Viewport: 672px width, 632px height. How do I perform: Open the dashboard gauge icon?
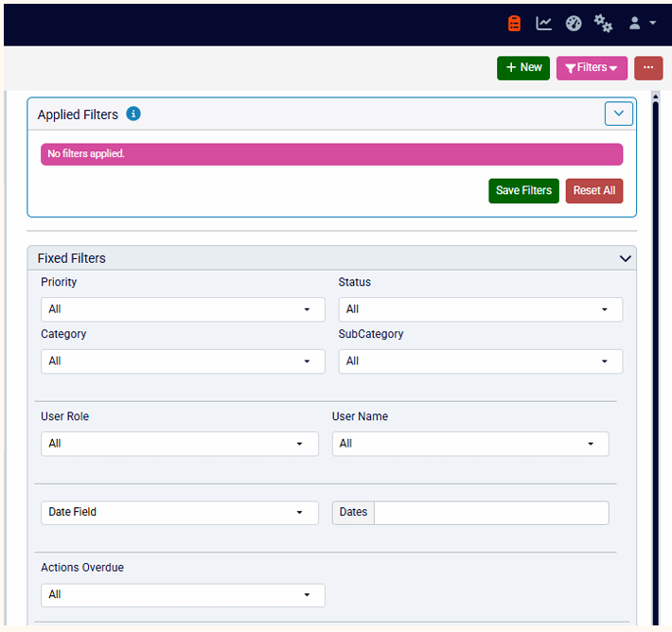574,23
